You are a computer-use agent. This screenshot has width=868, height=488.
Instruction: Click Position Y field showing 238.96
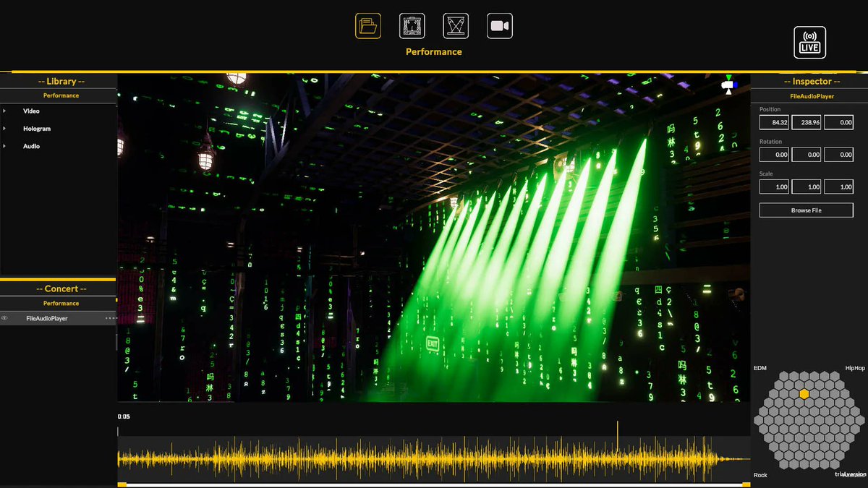(x=807, y=123)
